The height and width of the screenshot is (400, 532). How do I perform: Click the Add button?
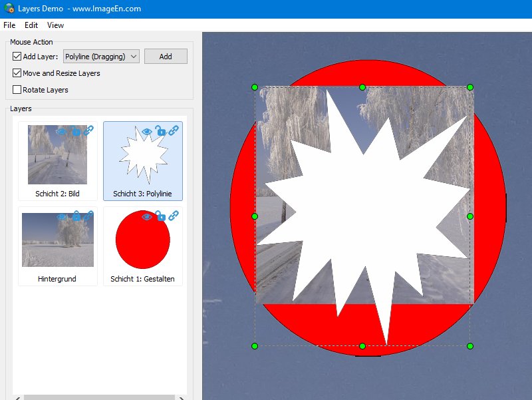[166, 57]
